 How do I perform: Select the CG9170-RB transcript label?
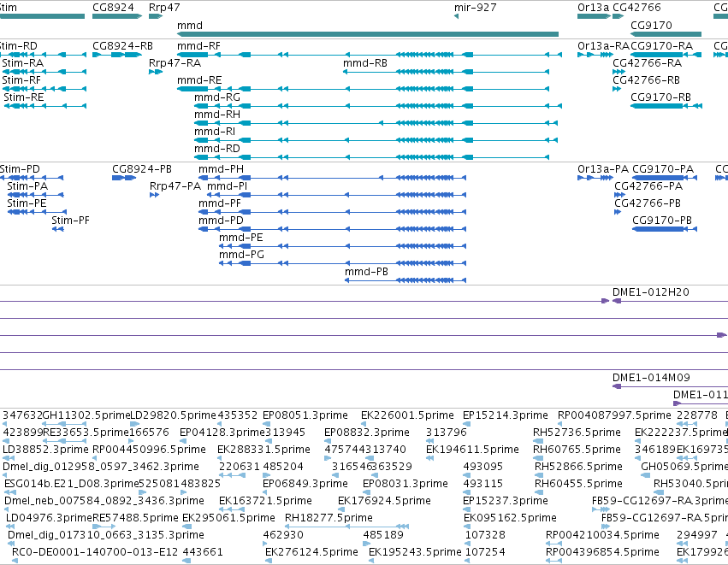coord(660,97)
